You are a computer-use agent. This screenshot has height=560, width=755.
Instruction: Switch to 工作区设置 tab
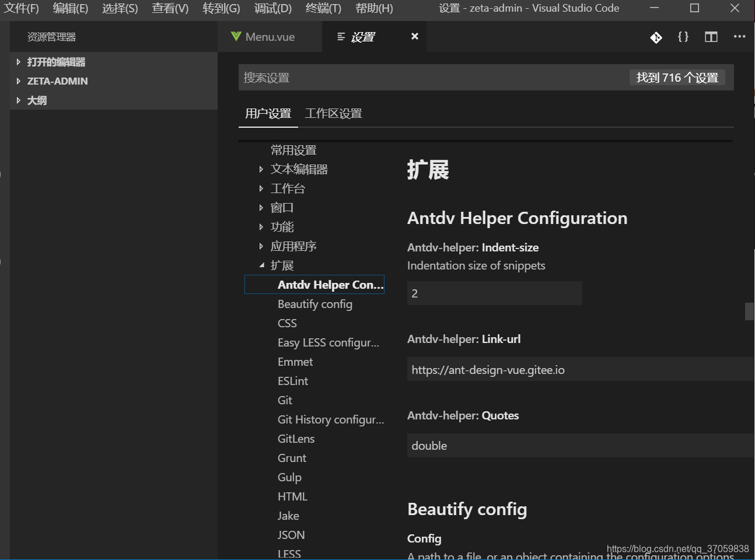333,113
